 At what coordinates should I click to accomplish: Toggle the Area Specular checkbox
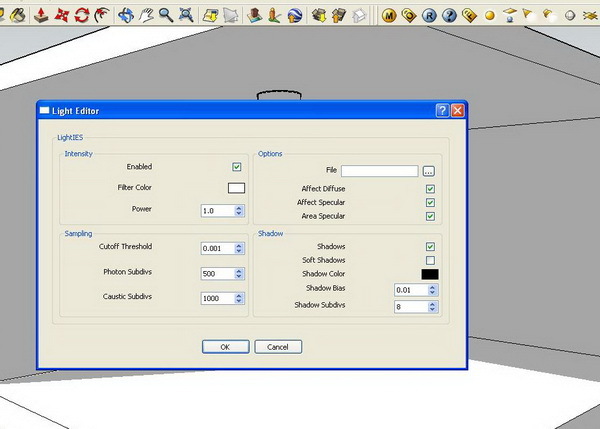(430, 216)
